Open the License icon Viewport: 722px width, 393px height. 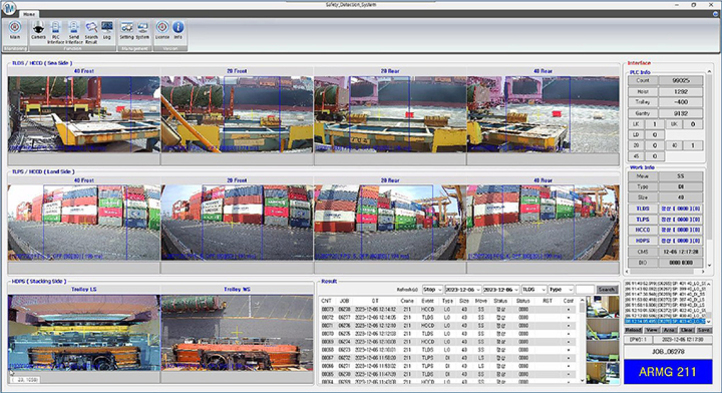pyautogui.click(x=162, y=30)
